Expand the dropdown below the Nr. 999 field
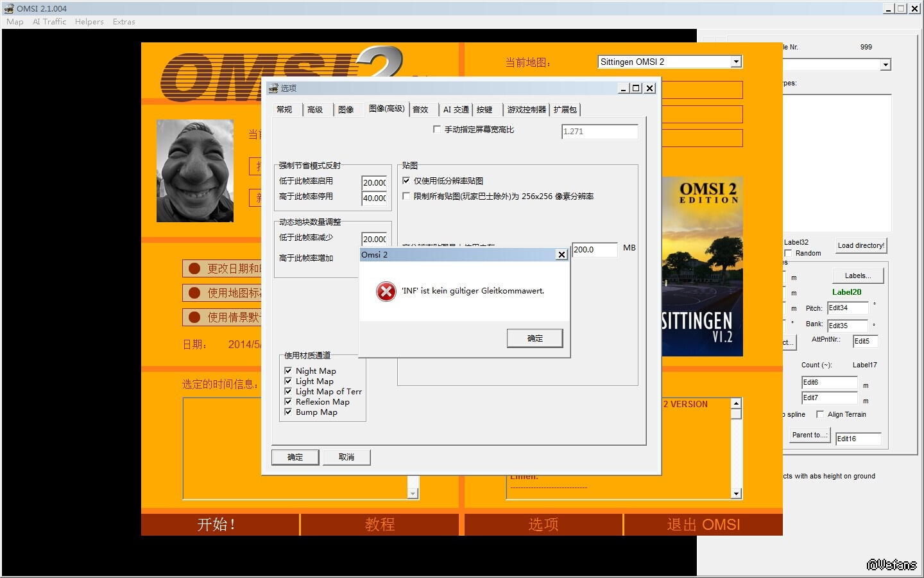Viewport: 924px width, 578px height. (x=886, y=65)
